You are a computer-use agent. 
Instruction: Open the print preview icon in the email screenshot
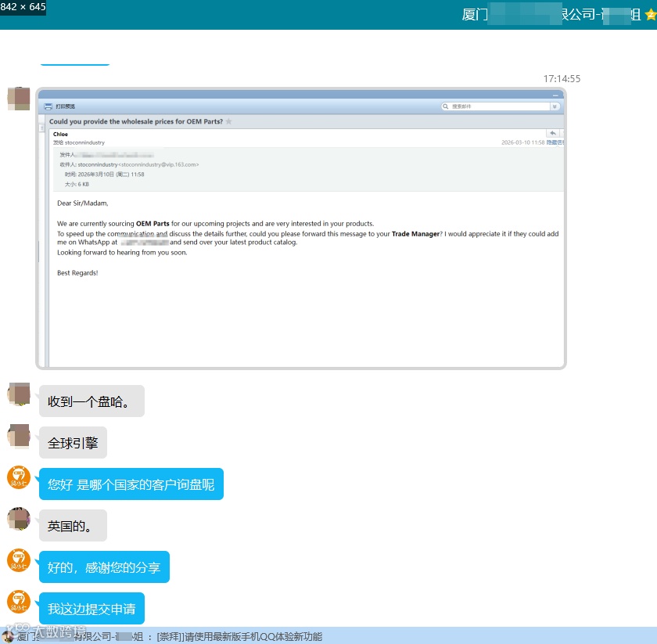48,106
